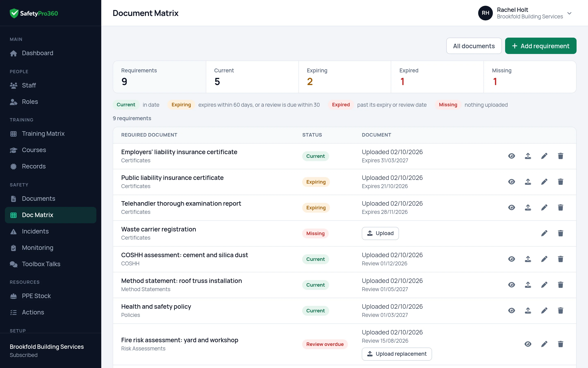The width and height of the screenshot is (588, 368).
Task: Open the Actions list
Action: 51,312
